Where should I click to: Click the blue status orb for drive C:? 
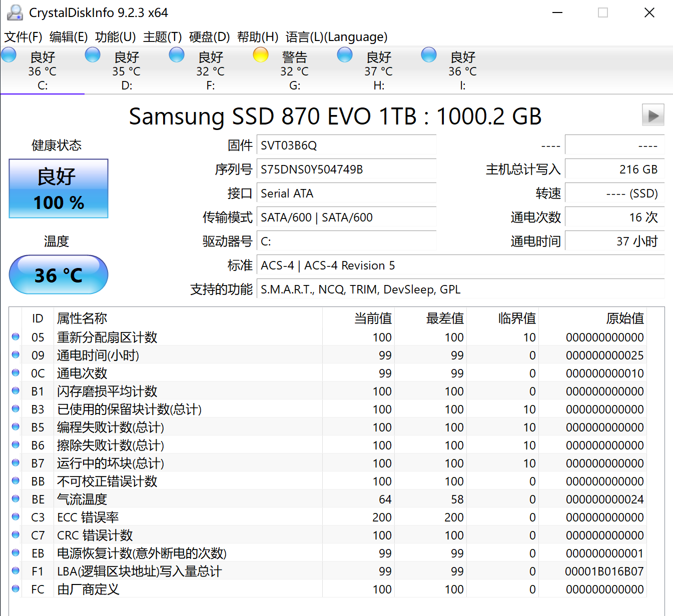click(9, 55)
